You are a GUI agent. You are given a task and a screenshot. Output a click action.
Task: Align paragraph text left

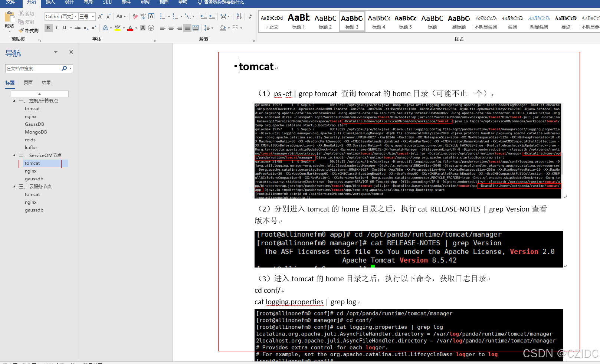(x=163, y=28)
